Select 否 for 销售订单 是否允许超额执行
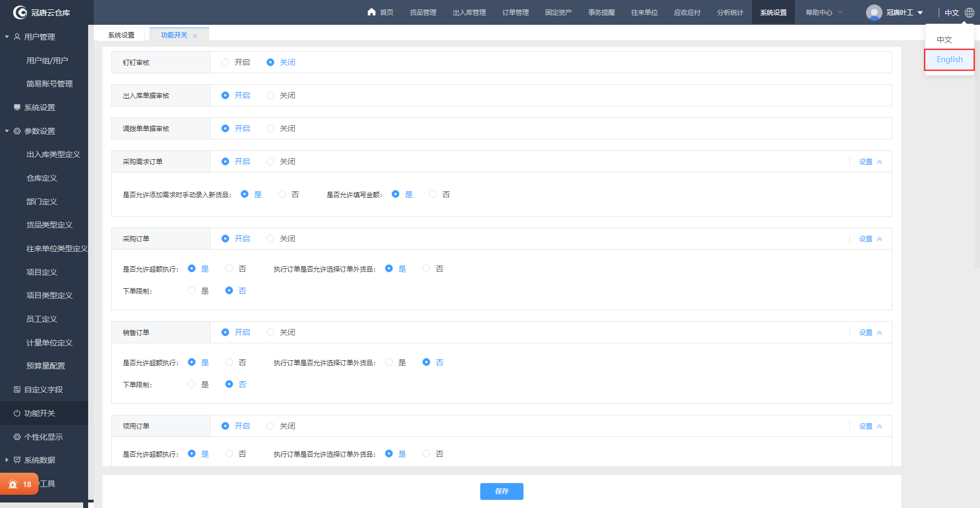Viewport: 980px width, 508px height. (229, 362)
